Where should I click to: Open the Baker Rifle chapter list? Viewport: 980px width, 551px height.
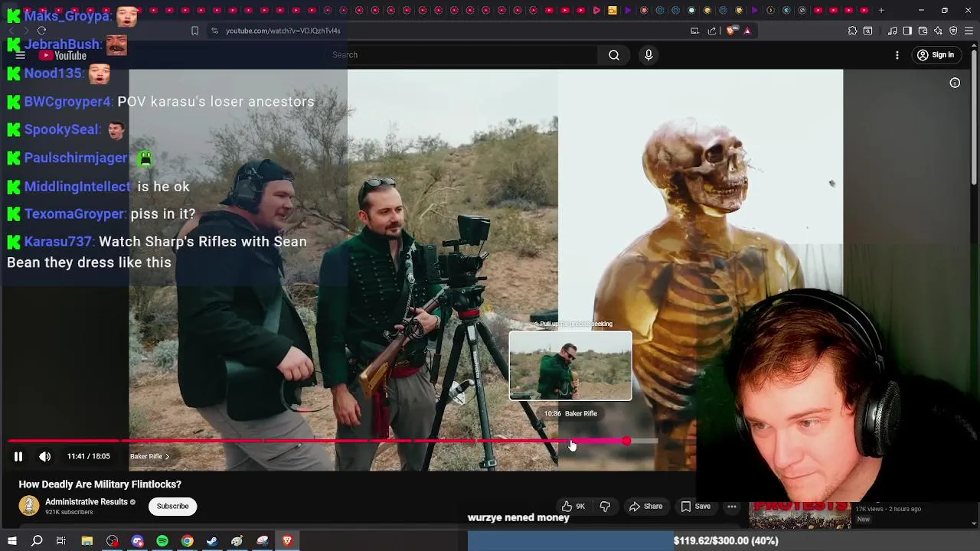149,456
